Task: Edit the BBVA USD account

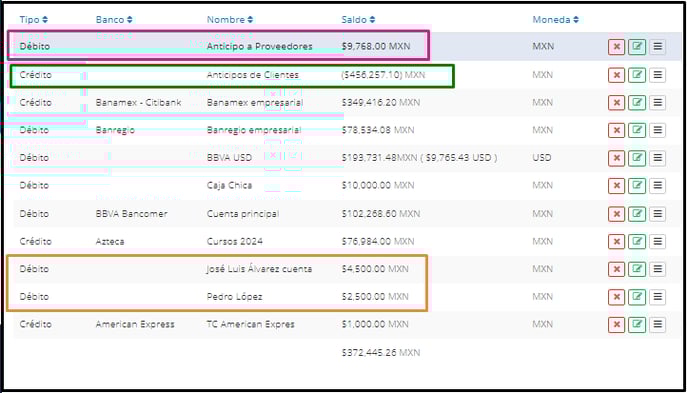Action: pyautogui.click(x=637, y=158)
